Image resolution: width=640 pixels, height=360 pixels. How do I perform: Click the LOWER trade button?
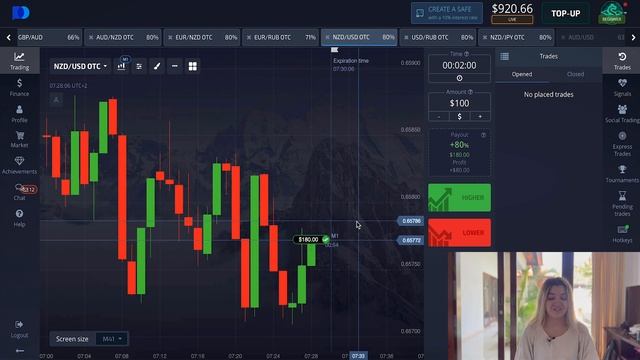(459, 233)
